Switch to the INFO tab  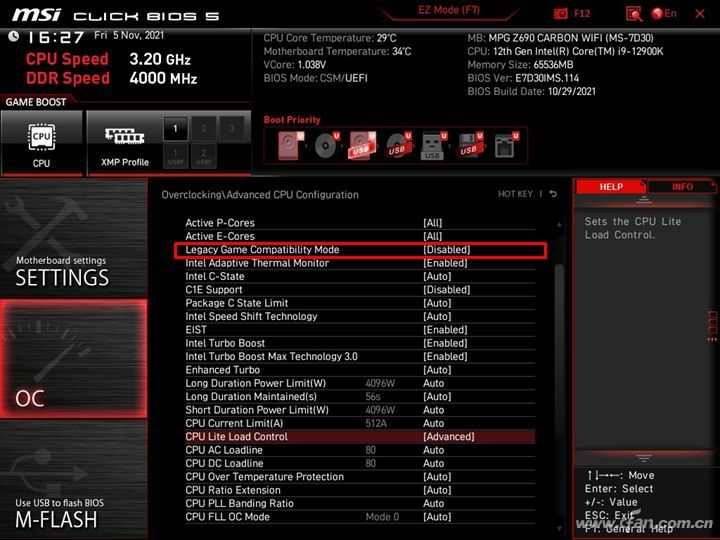click(681, 187)
